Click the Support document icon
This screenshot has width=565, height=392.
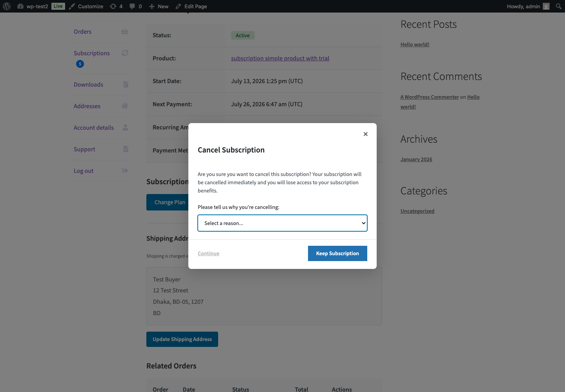(126, 149)
